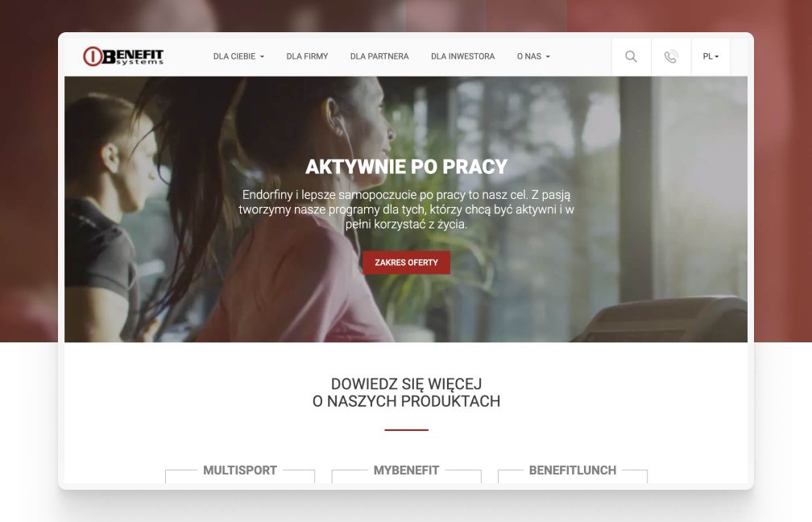Go to DLA FIRMY menu item
Viewport: 812px width, 522px height.
tap(307, 56)
